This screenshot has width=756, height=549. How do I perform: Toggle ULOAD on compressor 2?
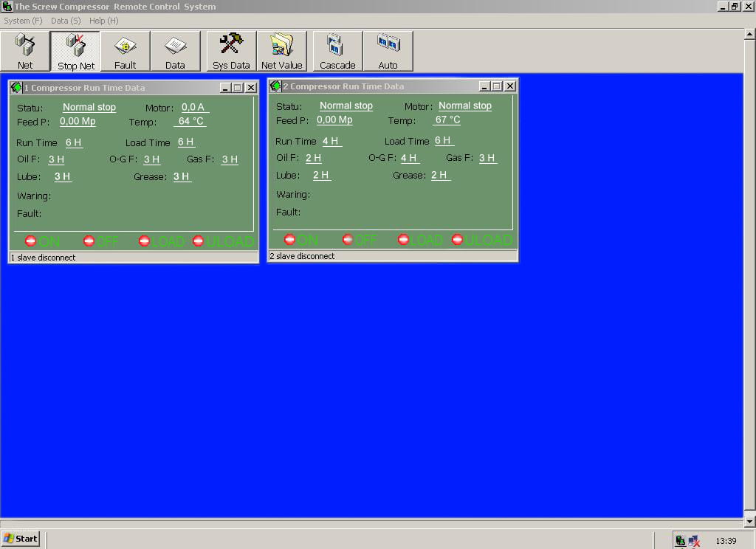tap(458, 239)
